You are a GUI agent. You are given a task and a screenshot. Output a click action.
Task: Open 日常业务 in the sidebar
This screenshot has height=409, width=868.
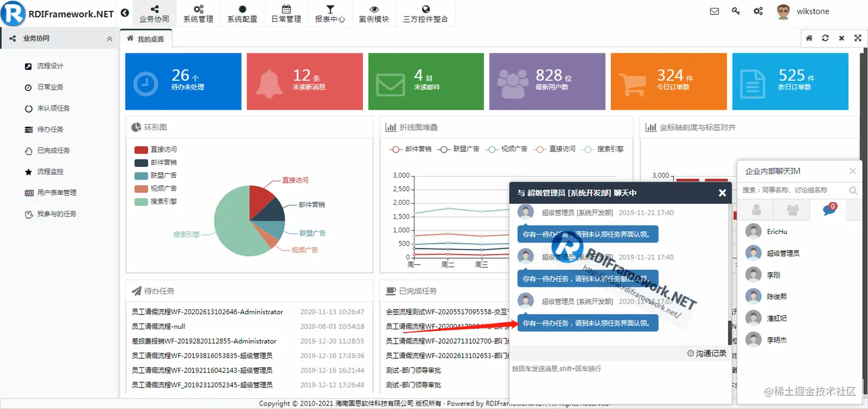(50, 87)
